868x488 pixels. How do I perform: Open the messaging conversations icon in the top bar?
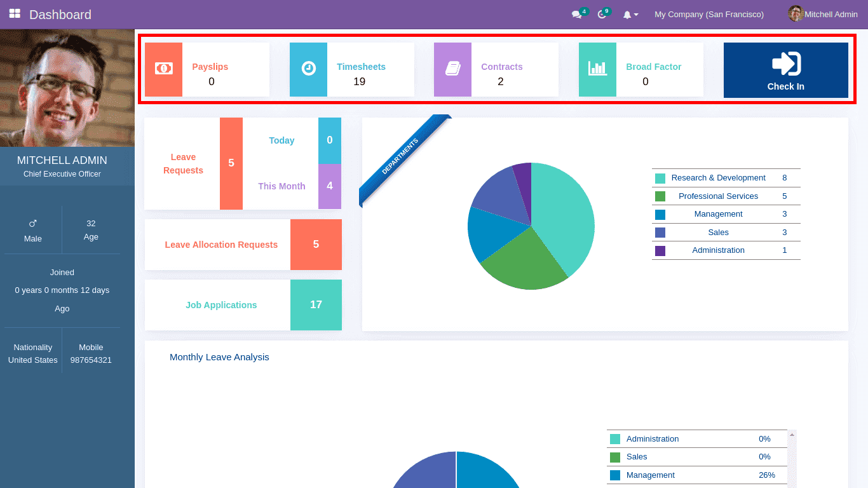click(x=576, y=14)
